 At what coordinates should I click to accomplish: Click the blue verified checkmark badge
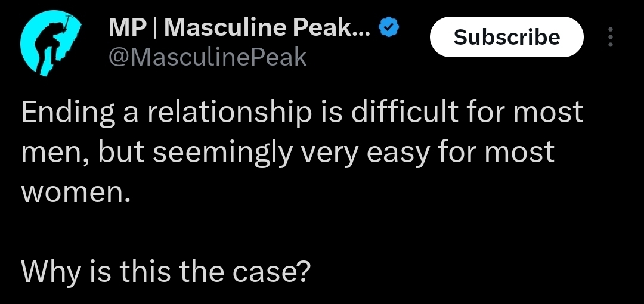point(388,28)
